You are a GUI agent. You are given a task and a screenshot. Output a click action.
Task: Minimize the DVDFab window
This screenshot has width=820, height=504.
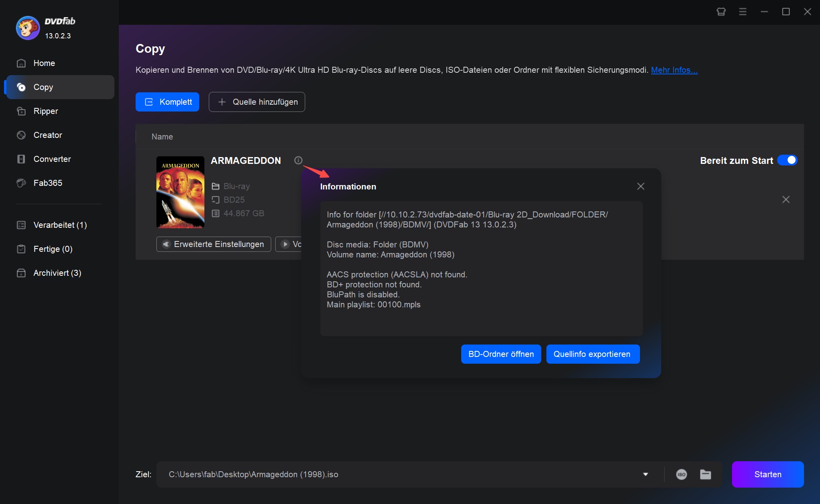[x=764, y=12]
